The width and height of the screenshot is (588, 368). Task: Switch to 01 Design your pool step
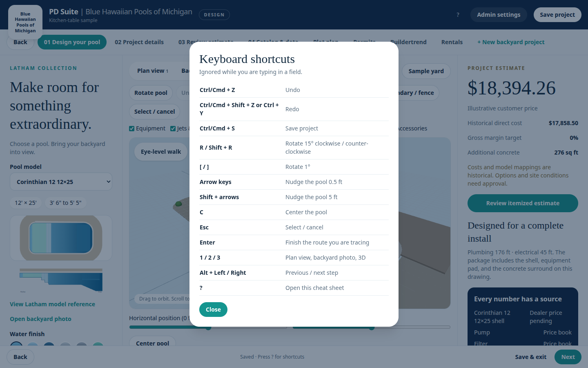point(72,42)
